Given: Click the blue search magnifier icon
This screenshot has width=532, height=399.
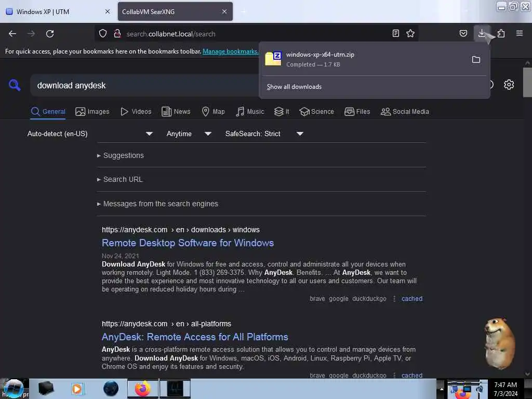Looking at the screenshot, I should point(15,85).
